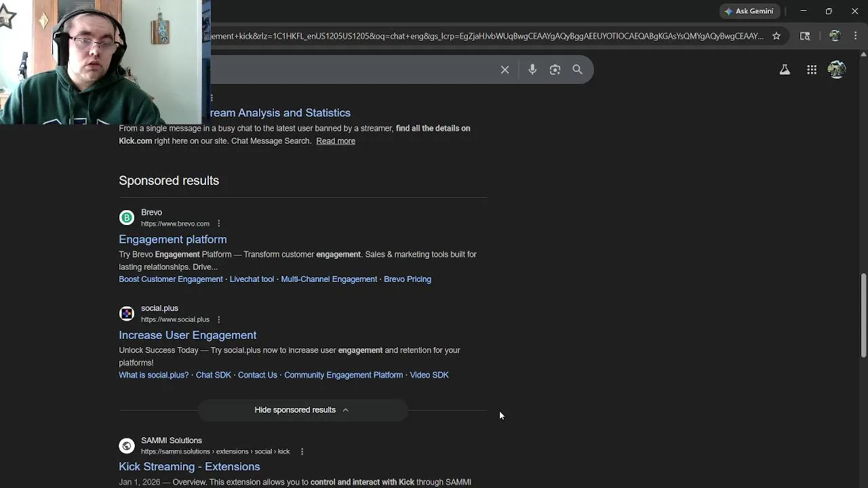
Task: Minimize the Chrome window
Action: (804, 11)
